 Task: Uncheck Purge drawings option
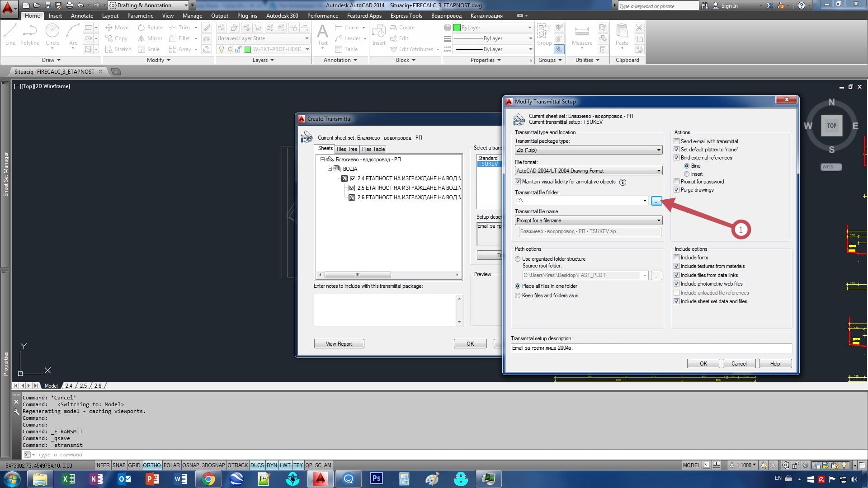(677, 190)
